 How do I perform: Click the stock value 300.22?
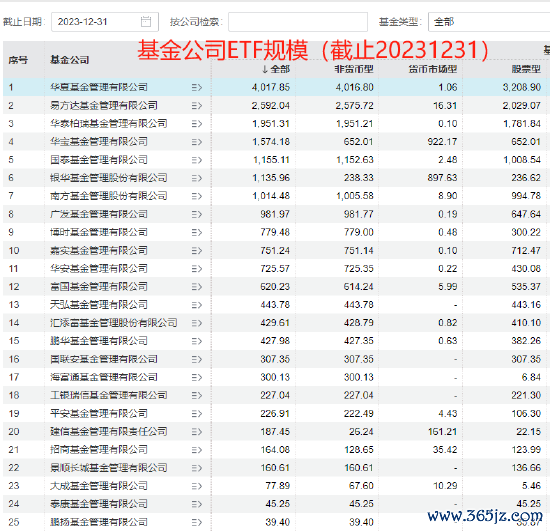tap(526, 232)
